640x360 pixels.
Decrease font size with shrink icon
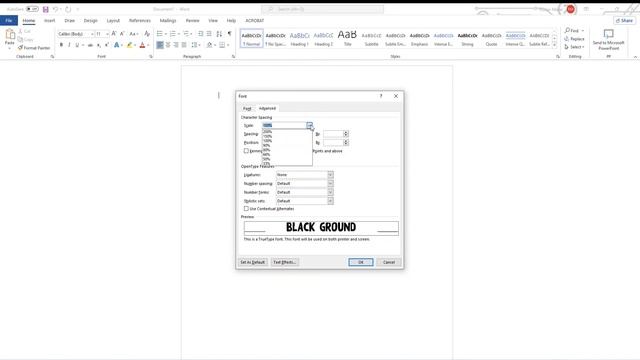click(122, 33)
